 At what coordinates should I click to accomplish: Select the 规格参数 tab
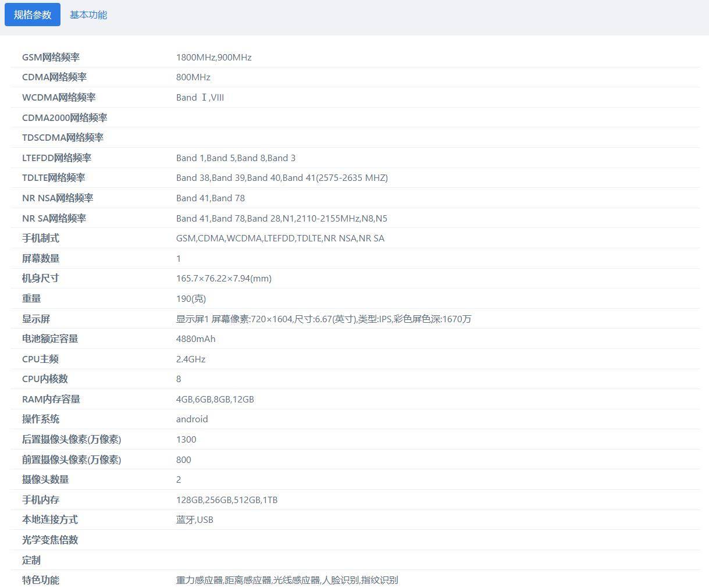(33, 15)
